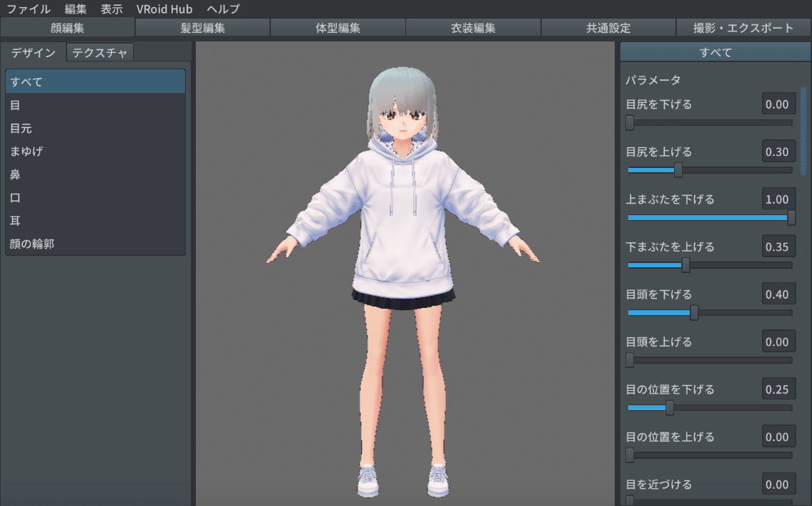The image size is (812, 506).
Task: Switch to the 撮影・エクスポート tab
Action: (x=743, y=28)
